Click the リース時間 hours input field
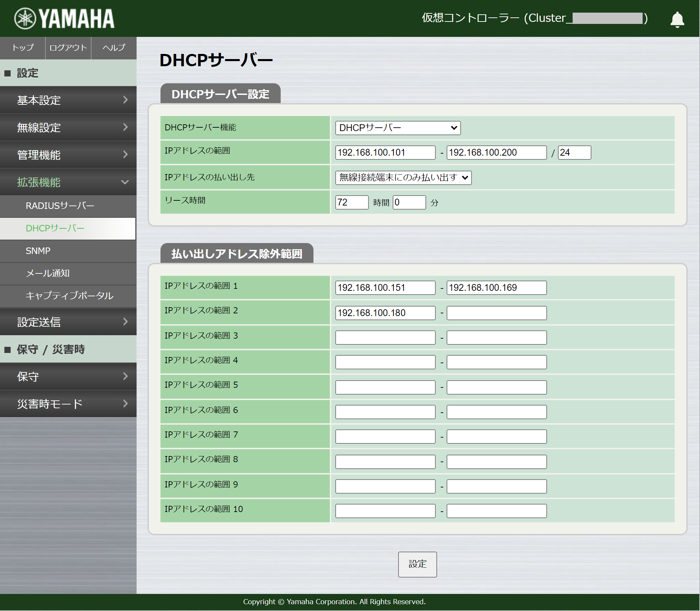This screenshot has width=700, height=611. click(x=352, y=202)
